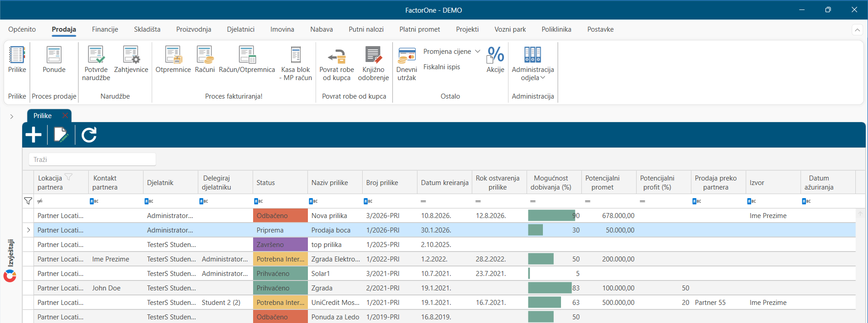Expand the left side panel chevron
Viewport: 868px width, 323px height.
(12, 116)
